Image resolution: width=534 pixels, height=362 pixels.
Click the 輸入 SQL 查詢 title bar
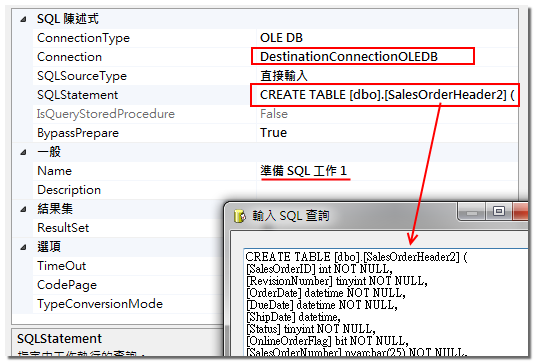pos(376,216)
